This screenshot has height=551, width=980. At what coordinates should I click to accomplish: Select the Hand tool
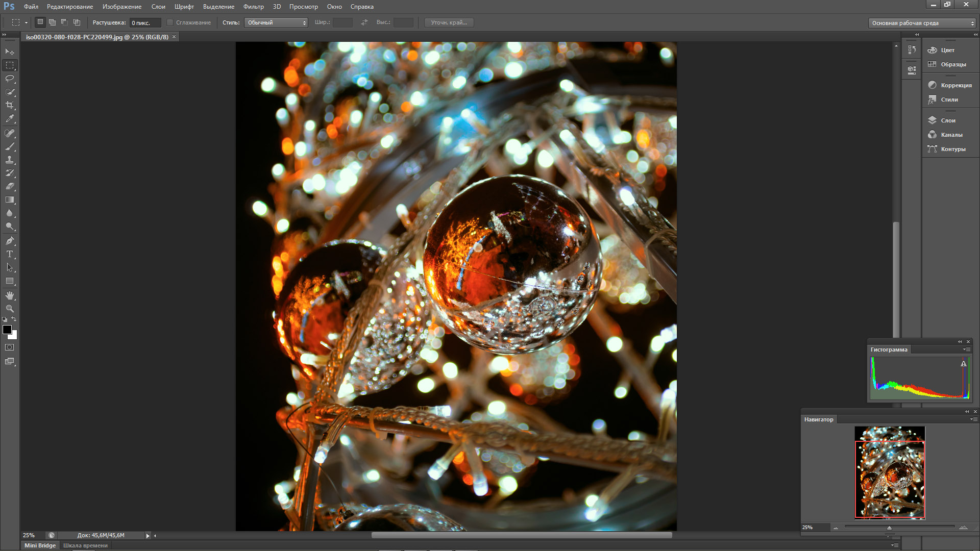(x=10, y=295)
